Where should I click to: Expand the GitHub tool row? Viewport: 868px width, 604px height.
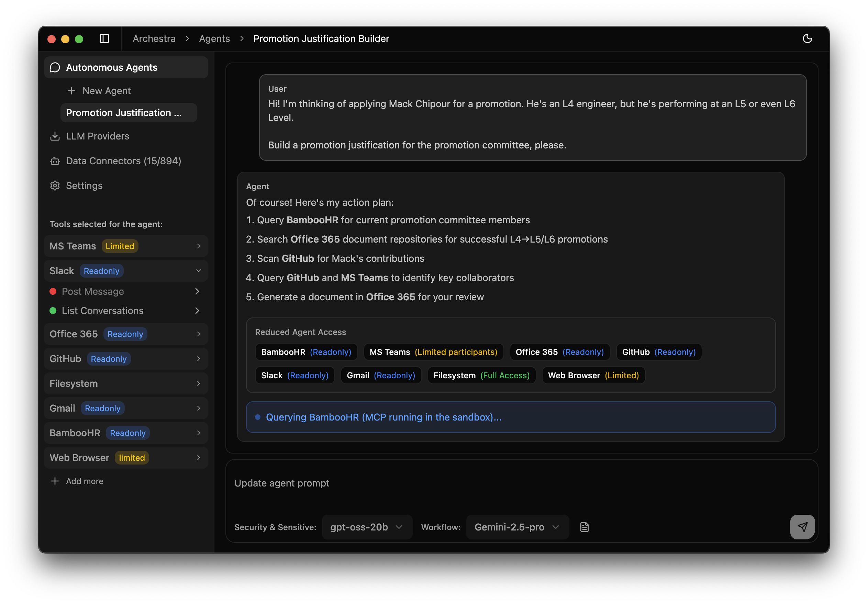126,359
